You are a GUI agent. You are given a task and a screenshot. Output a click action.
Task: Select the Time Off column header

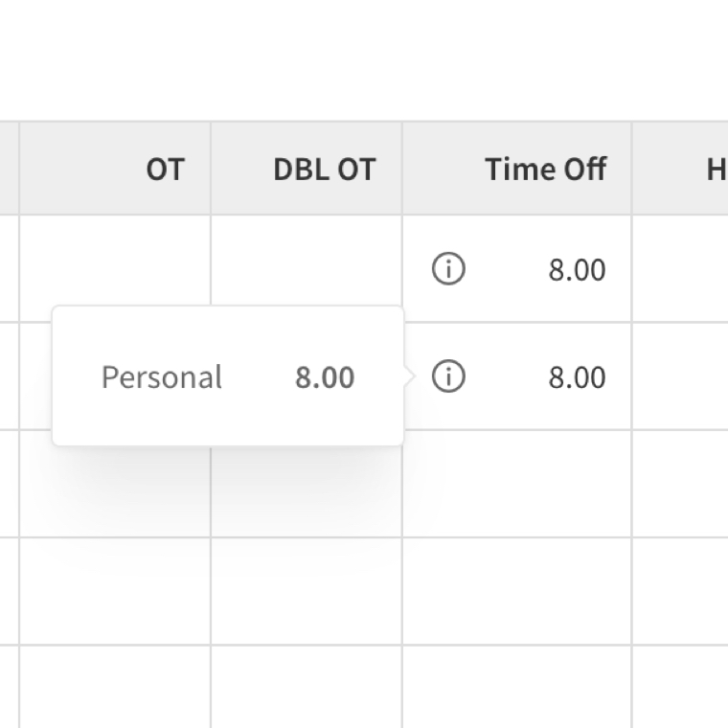coord(516,169)
